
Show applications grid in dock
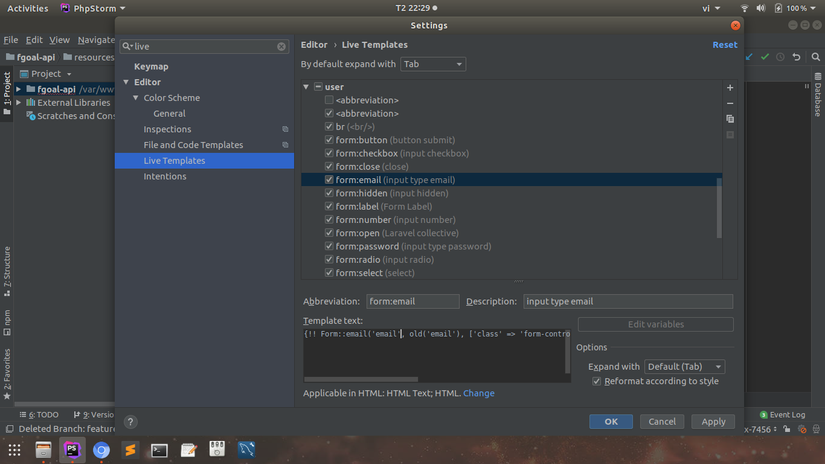pos(14,450)
